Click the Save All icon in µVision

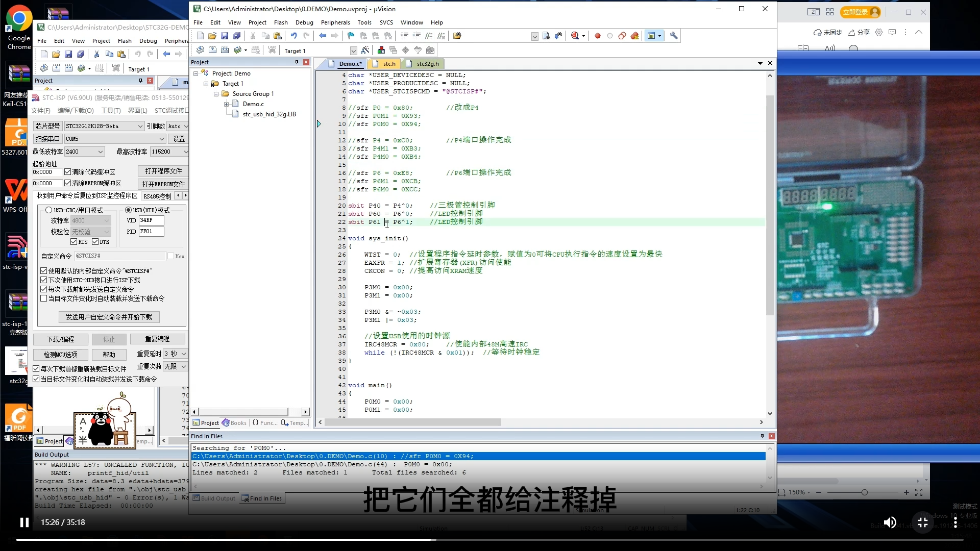coord(237,36)
